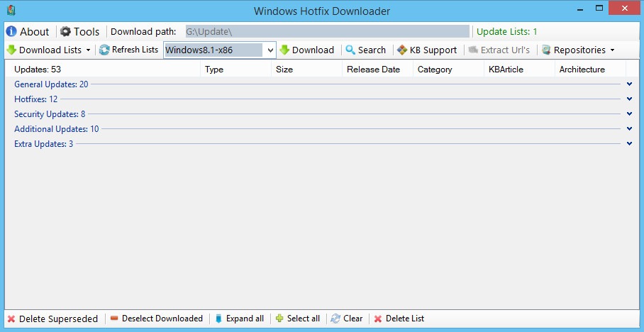Screen dimensions: 644x332
Task: Maximize the Windows Hotfix Downloader window
Action: click(599, 9)
